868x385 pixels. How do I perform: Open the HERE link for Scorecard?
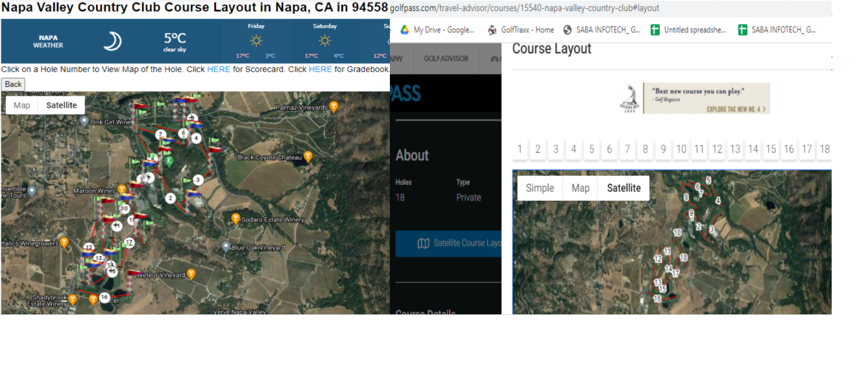pos(219,69)
